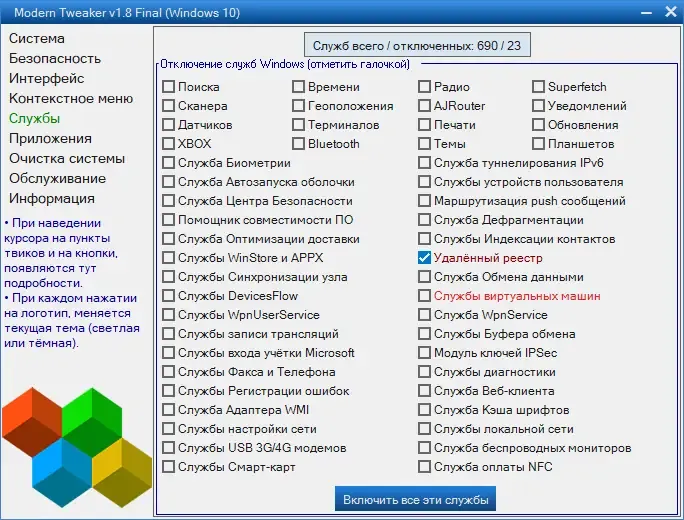Open the Обслуживание section
The width and height of the screenshot is (684, 520).
click(x=58, y=178)
